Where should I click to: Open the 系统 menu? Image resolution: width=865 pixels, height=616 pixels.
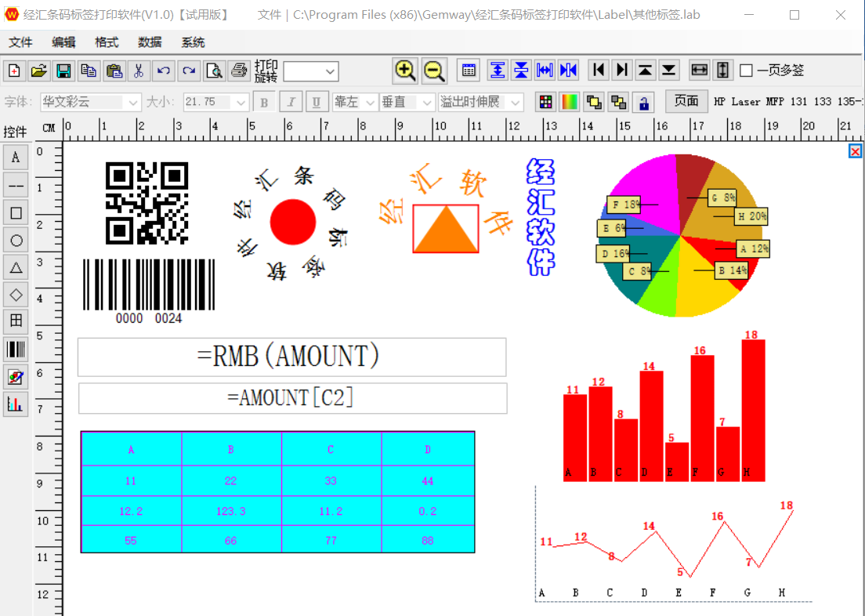tap(193, 42)
